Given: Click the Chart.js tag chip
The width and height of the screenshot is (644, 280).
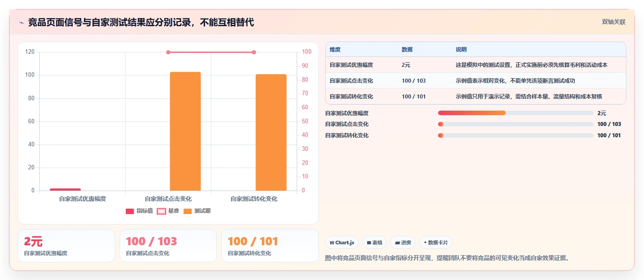Looking at the screenshot, I should (342, 243).
